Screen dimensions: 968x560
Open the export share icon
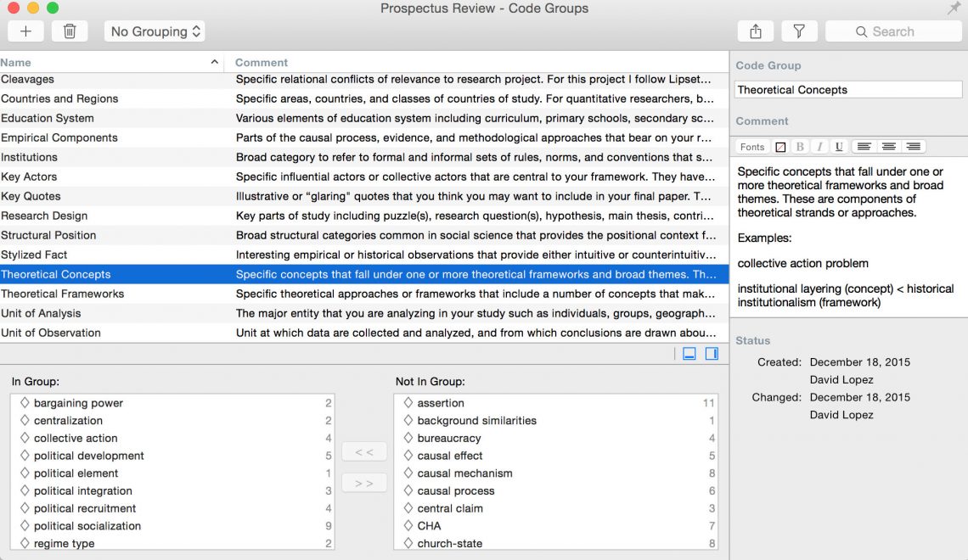pos(756,31)
